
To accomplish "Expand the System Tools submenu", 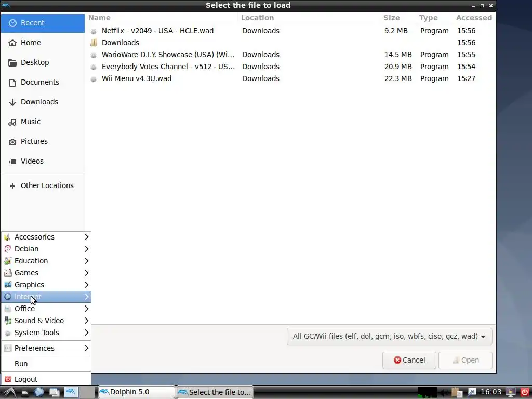I will 46,332.
